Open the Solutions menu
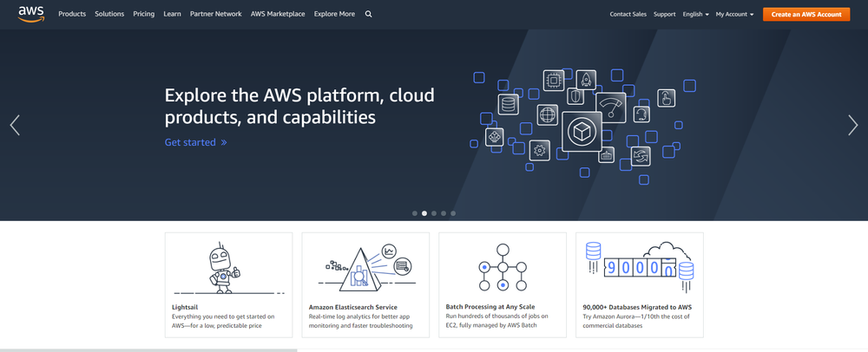The height and width of the screenshot is (352, 868). tap(109, 15)
